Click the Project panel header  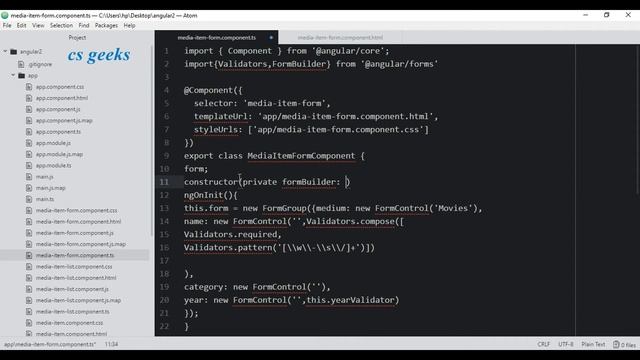click(77, 37)
